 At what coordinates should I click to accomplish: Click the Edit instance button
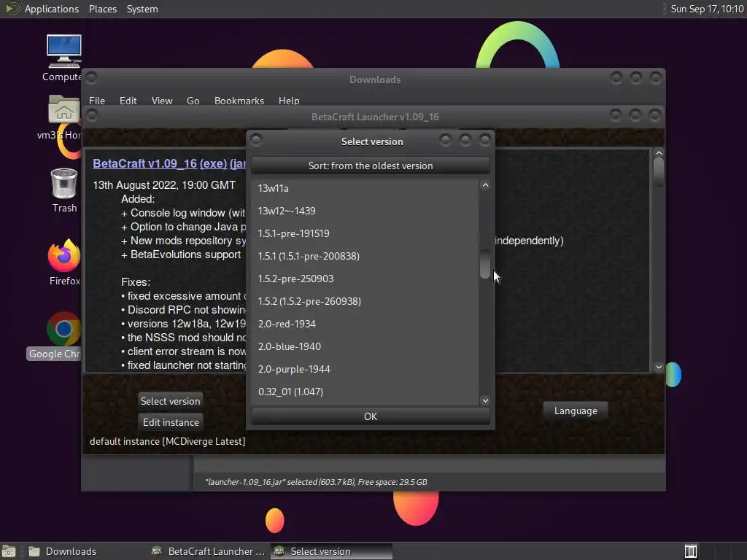pyautogui.click(x=170, y=422)
